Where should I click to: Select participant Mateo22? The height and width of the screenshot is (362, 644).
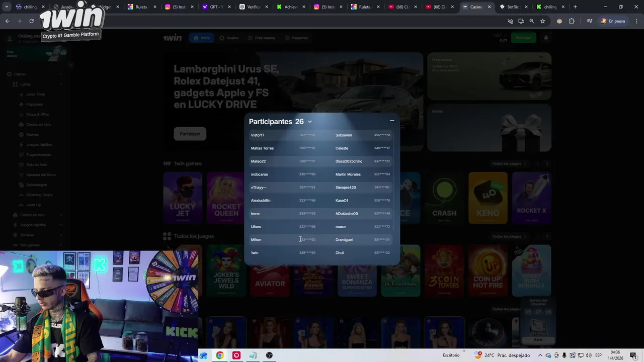pos(258,161)
